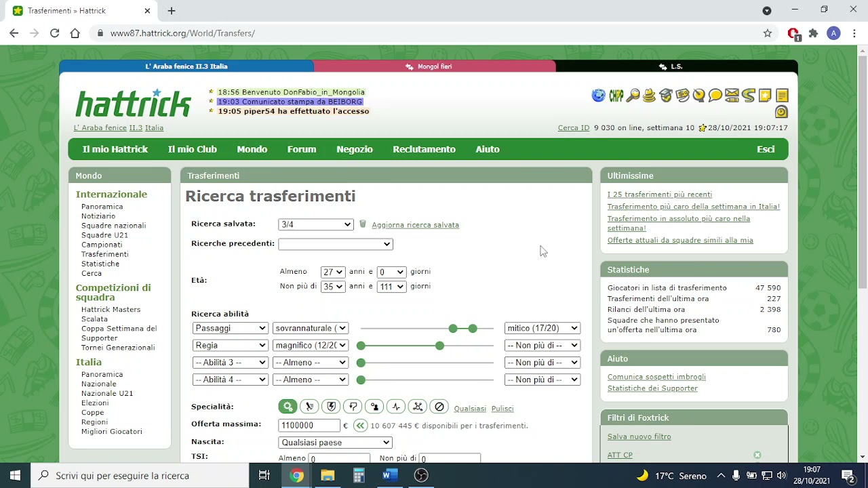Open I 25 trasferimenti più recenti
Screen dimensions: 868x488
tap(660, 195)
